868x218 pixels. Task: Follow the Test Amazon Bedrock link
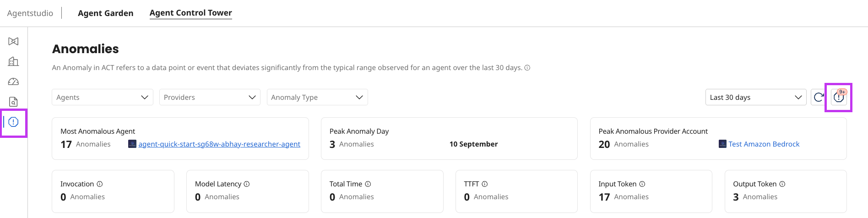click(x=764, y=144)
